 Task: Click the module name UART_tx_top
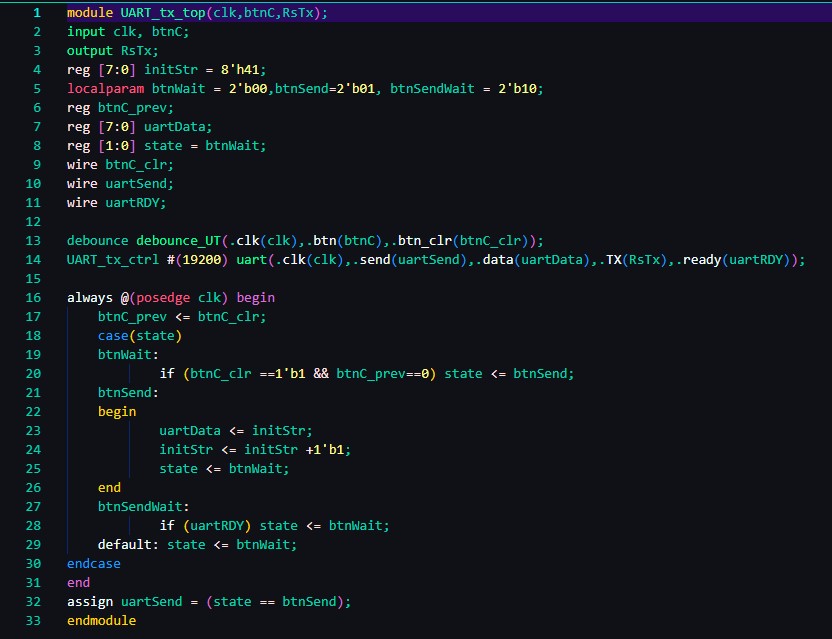(x=163, y=13)
